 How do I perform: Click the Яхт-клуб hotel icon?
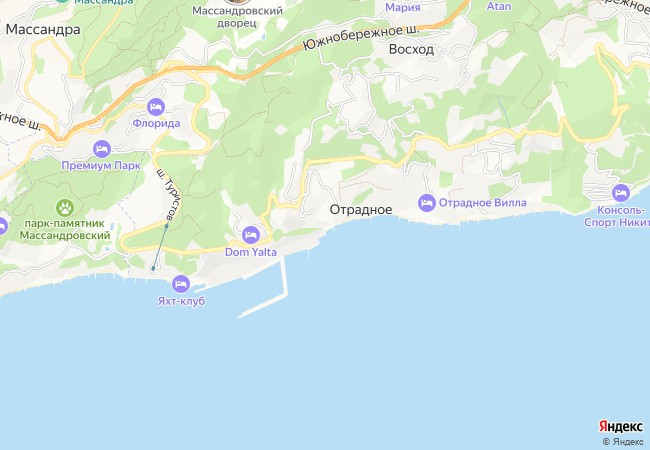tap(181, 284)
